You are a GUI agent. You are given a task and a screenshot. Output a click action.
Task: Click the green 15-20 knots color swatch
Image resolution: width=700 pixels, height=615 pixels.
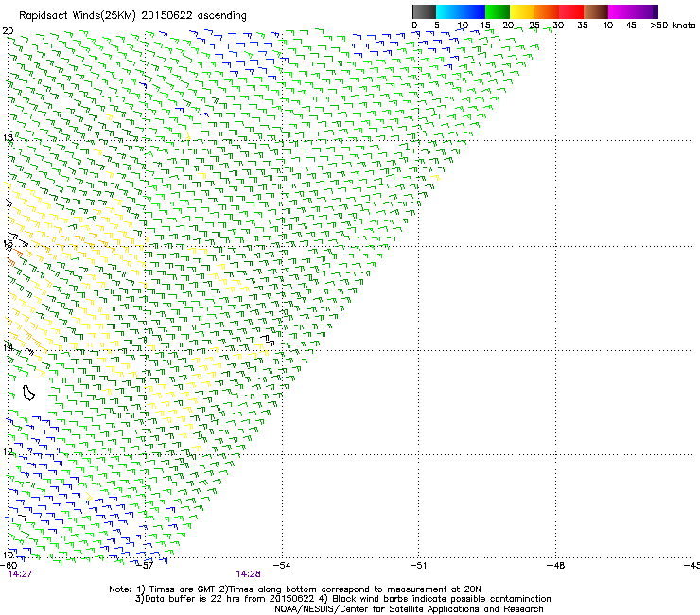[498, 11]
